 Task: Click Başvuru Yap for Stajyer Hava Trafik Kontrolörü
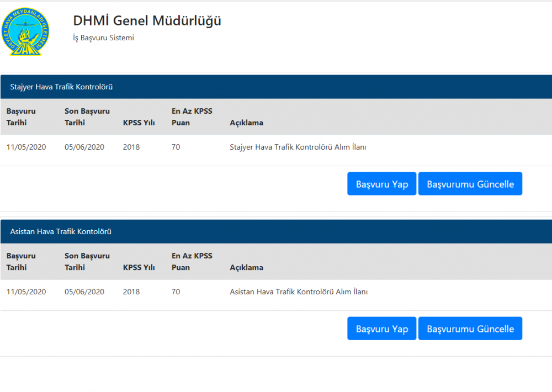(x=381, y=184)
